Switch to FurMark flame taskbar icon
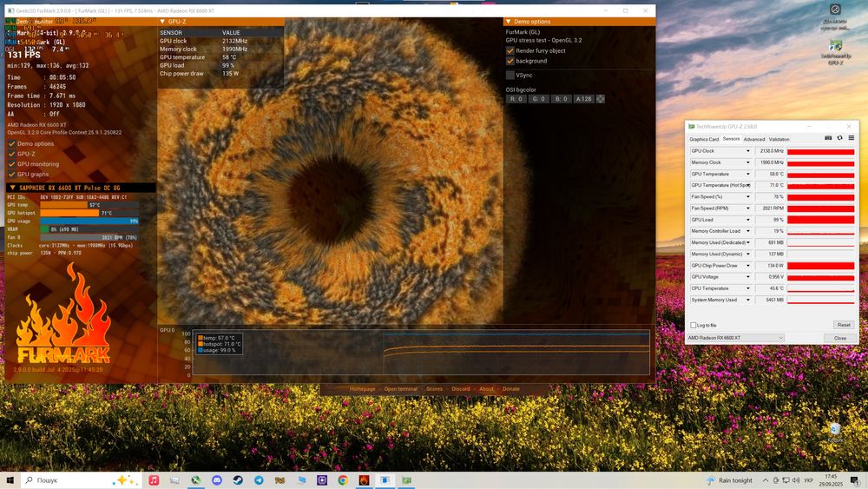The height and width of the screenshot is (489, 868). click(364, 480)
